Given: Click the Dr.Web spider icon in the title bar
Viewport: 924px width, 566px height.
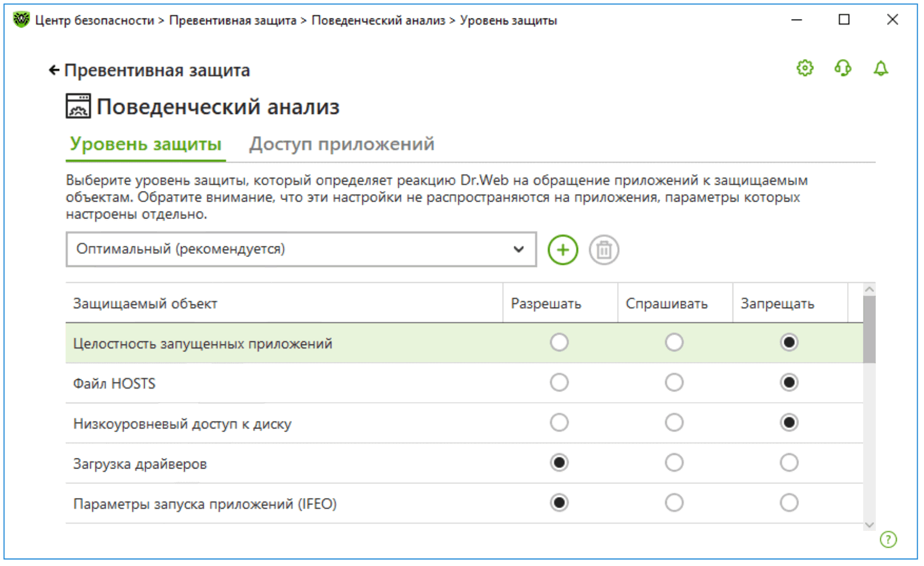Looking at the screenshot, I should [21, 20].
